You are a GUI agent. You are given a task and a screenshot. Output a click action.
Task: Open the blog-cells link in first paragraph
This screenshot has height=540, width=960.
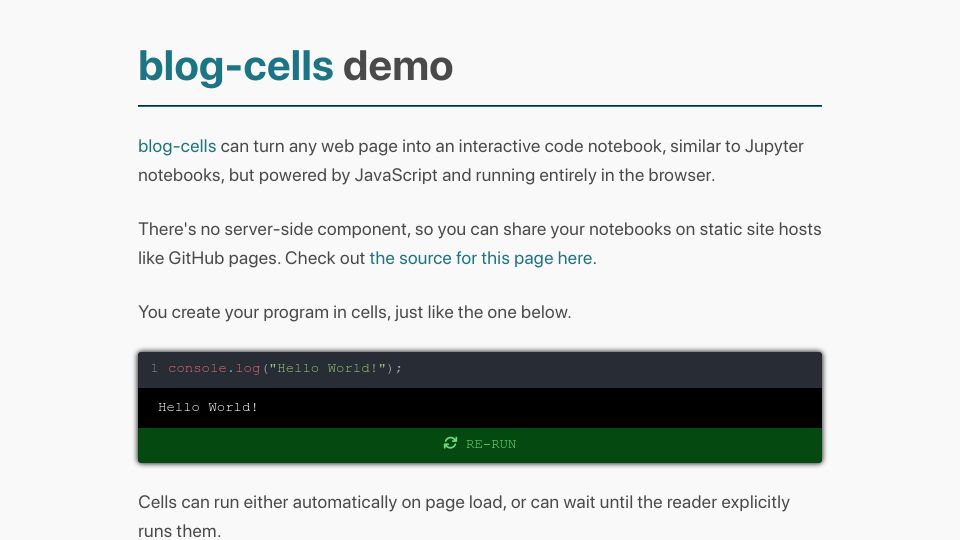177,146
